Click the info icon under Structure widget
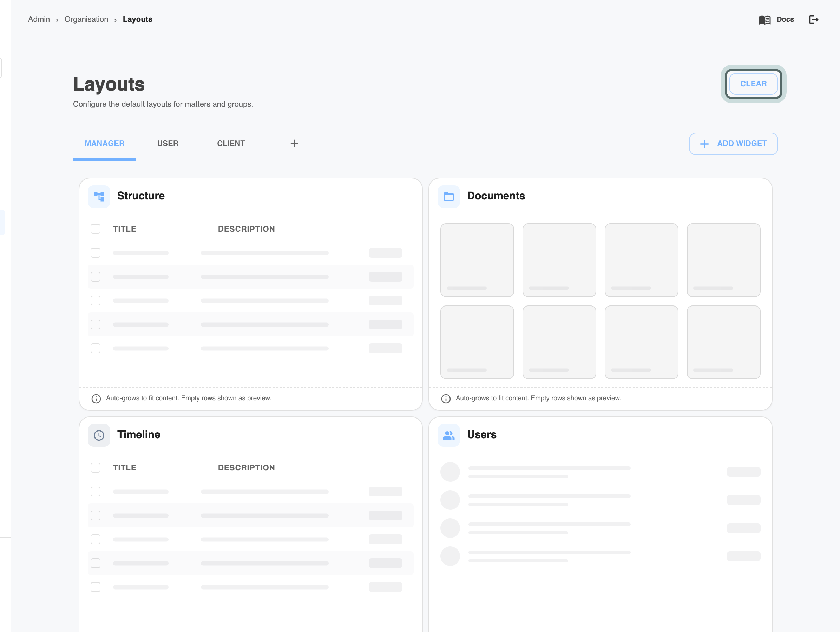 tap(96, 399)
